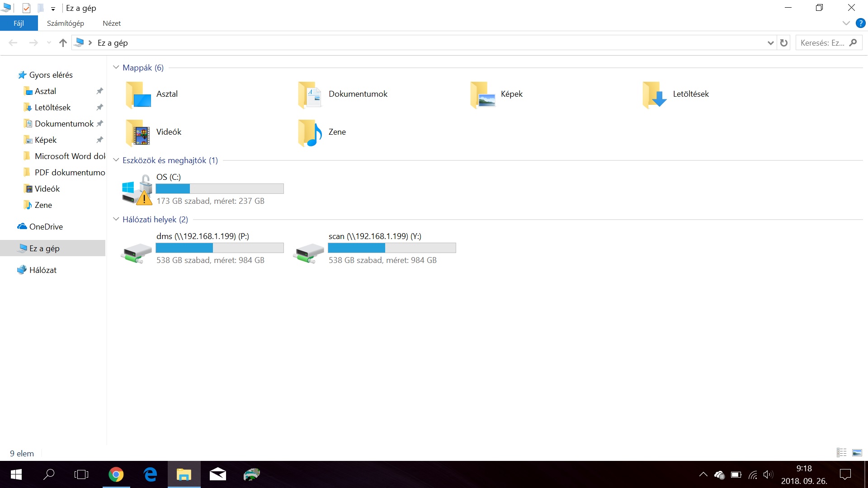
Task: Unpin Asztal from quick access
Action: pos(99,91)
